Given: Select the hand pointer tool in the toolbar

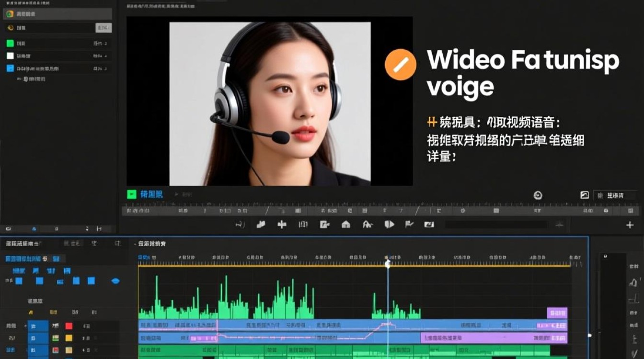Looking at the screenshot, I should (x=261, y=224).
